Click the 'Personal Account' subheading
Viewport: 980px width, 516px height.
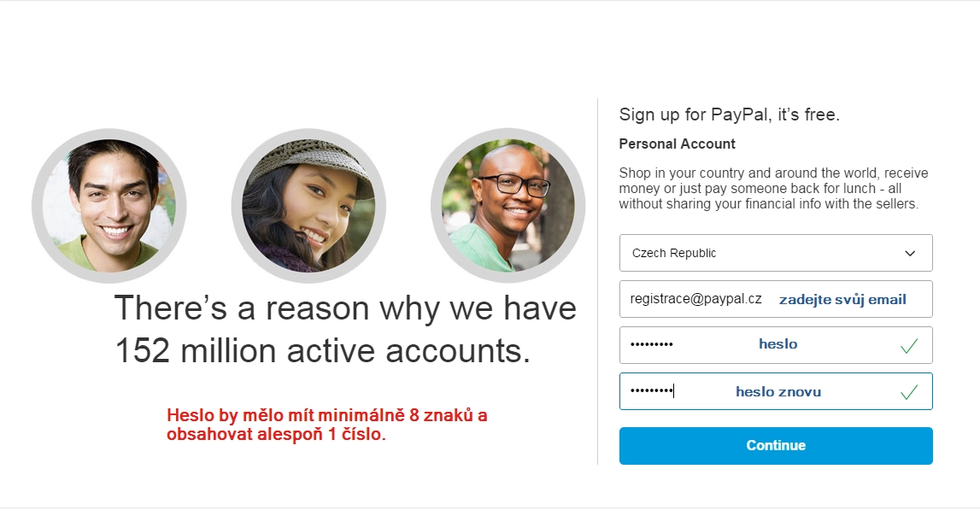[x=677, y=144]
